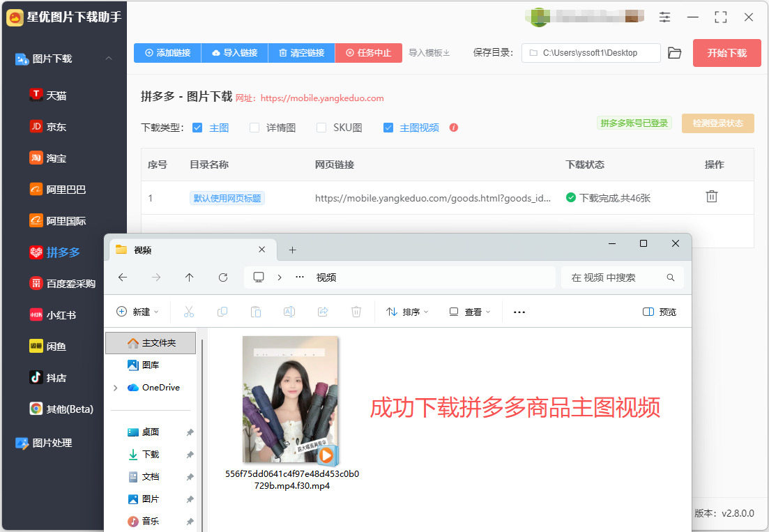Open the 新建 dropdown in Explorer

(138, 312)
